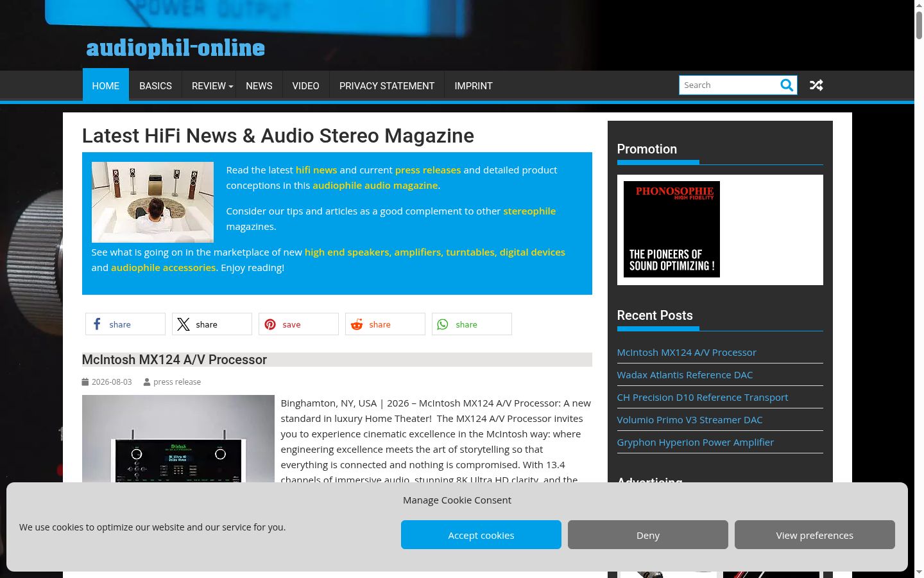Click the Phonosophie promotion banner
The width and height of the screenshot is (924, 578).
672,229
